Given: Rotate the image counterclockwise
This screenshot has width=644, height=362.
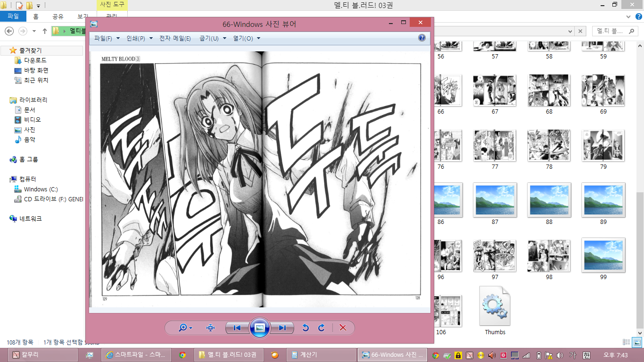Looking at the screenshot, I should (305, 328).
